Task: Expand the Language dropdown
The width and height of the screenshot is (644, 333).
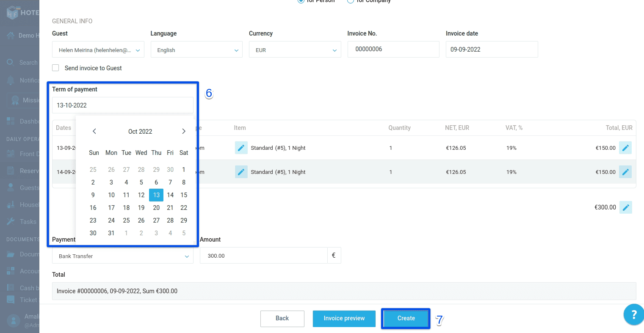Action: [196, 50]
